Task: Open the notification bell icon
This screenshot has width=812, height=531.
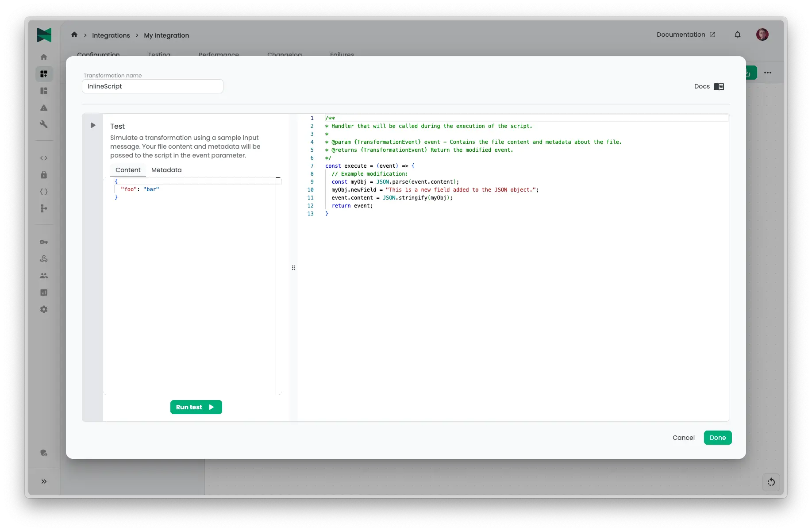Action: (737, 35)
